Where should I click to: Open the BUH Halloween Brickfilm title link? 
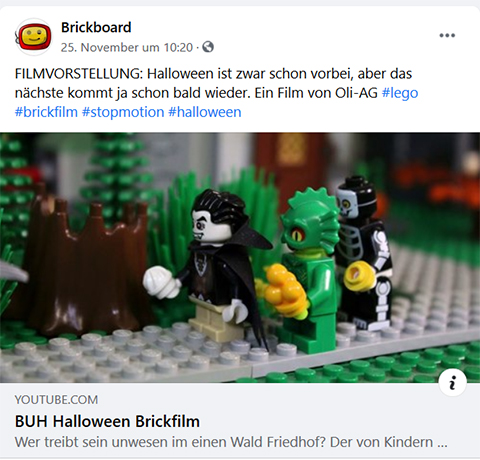107,421
